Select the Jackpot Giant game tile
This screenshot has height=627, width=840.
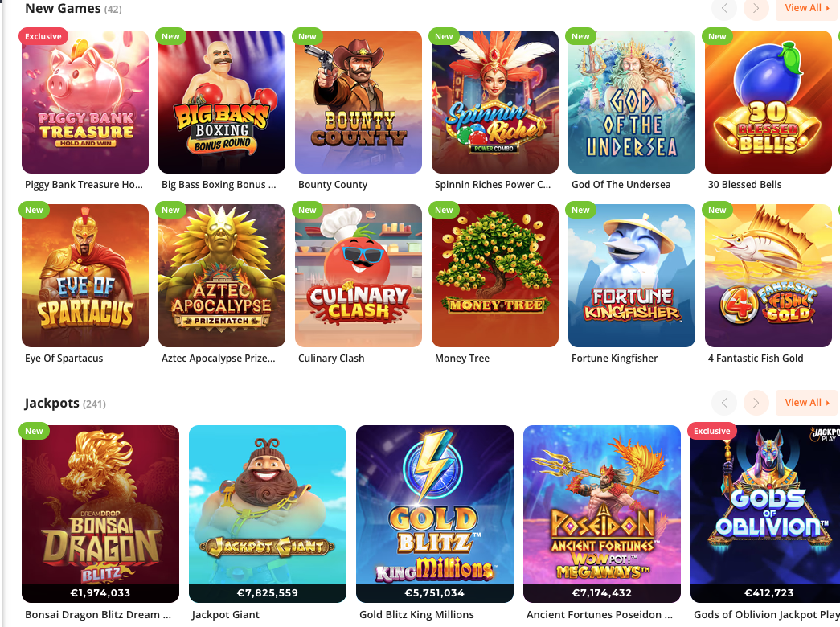(268, 514)
